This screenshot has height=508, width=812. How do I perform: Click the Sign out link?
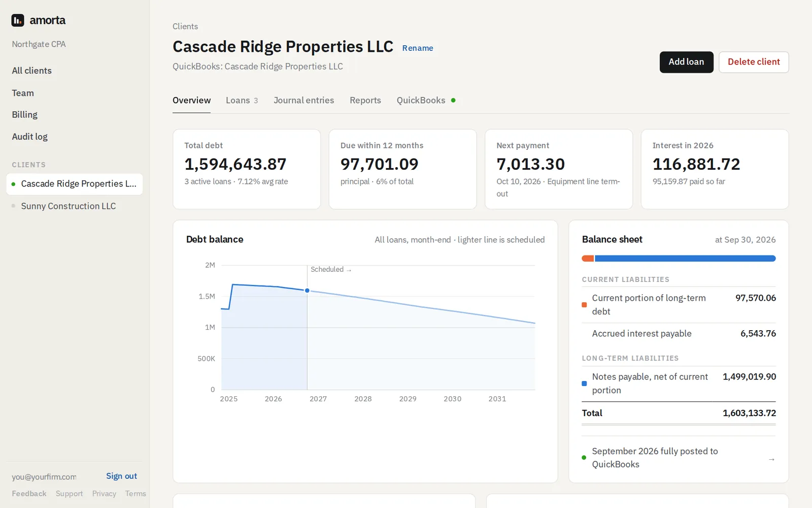pyautogui.click(x=121, y=476)
